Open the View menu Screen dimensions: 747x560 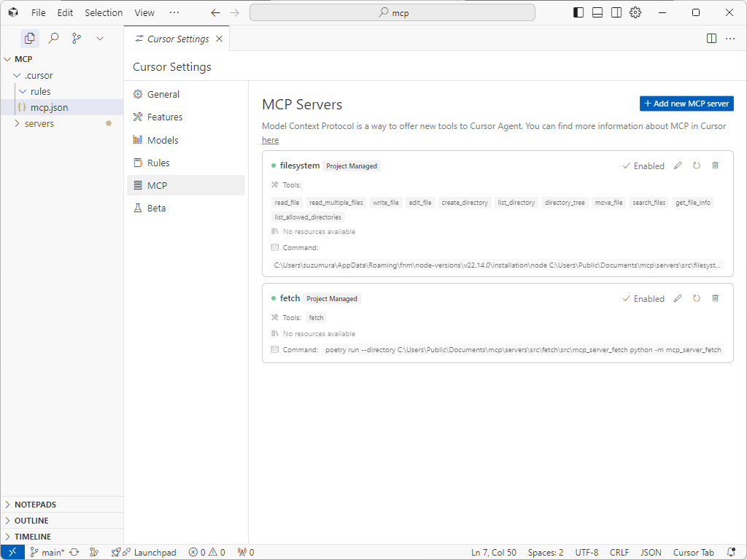click(144, 13)
